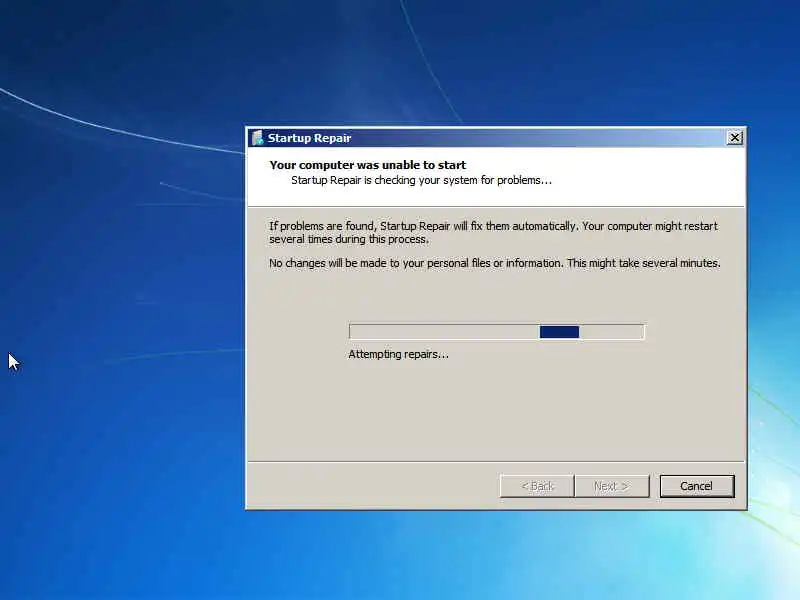Click the 'If problems are found' paragraph
This screenshot has height=600, width=800.
pos(493,232)
